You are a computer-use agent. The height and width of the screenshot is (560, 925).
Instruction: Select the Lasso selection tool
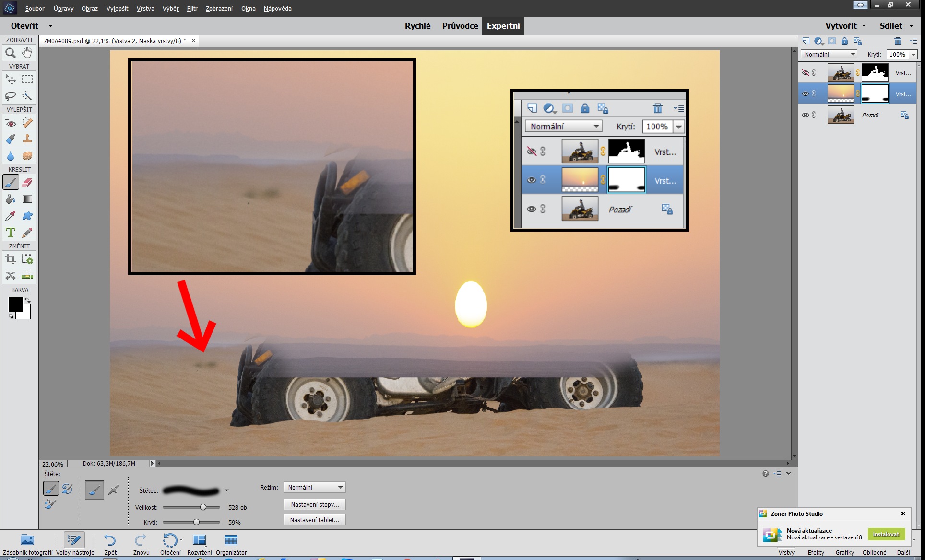(11, 96)
